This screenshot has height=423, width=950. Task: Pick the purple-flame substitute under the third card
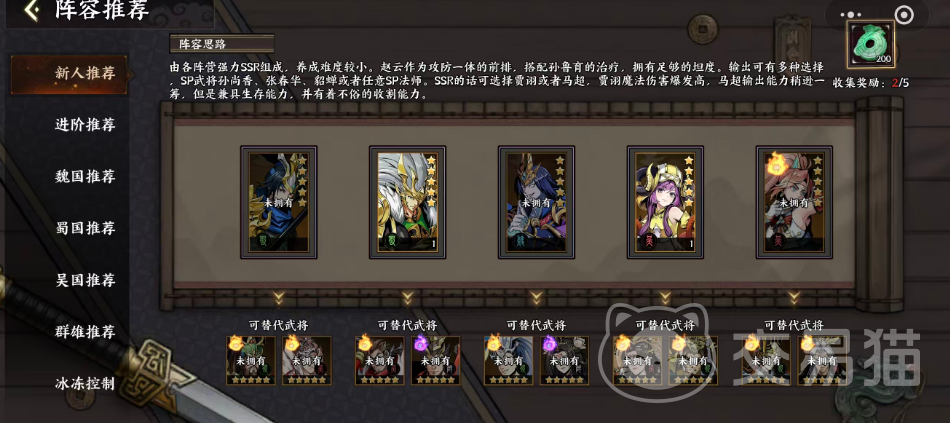[564, 361]
